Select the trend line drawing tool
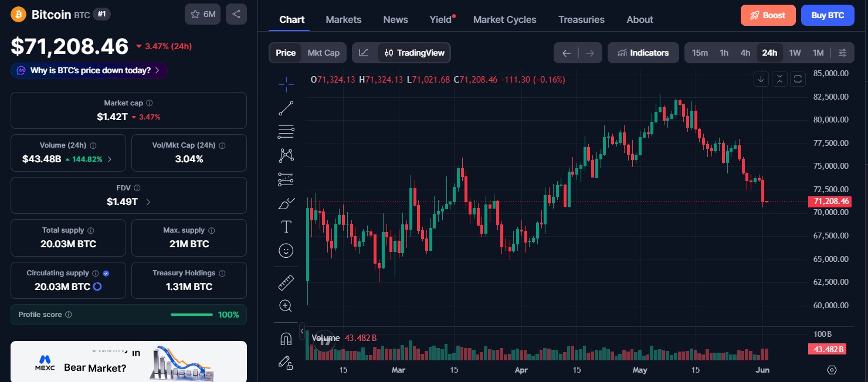Screen dimensions: 868x382 click(286, 108)
